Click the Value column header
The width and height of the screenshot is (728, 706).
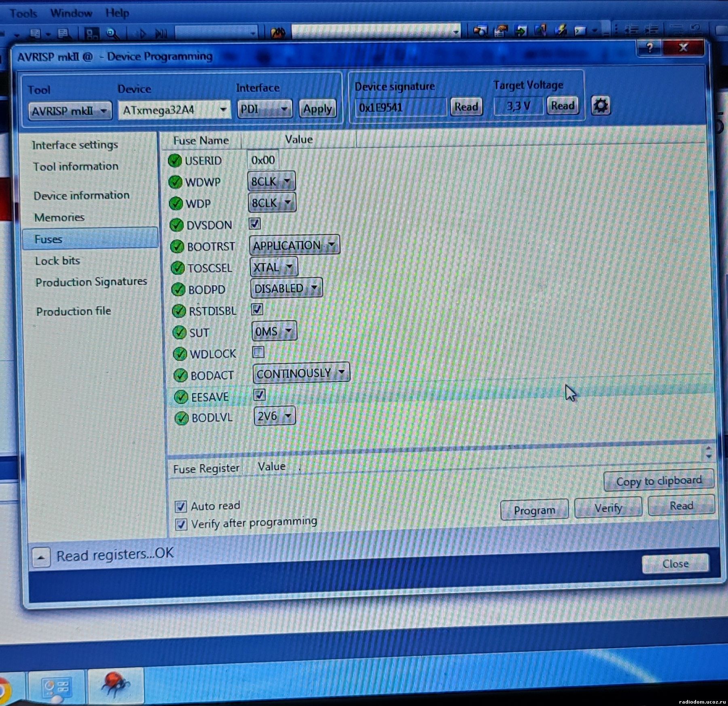298,140
